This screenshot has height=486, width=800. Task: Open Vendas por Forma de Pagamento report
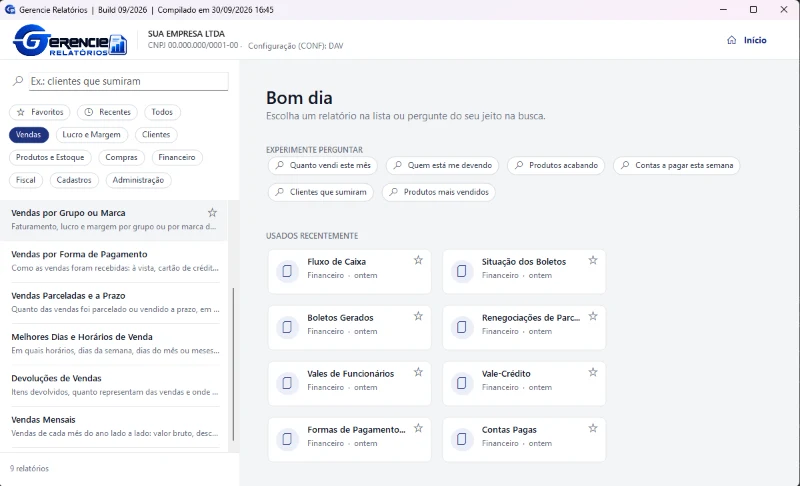pos(115,261)
